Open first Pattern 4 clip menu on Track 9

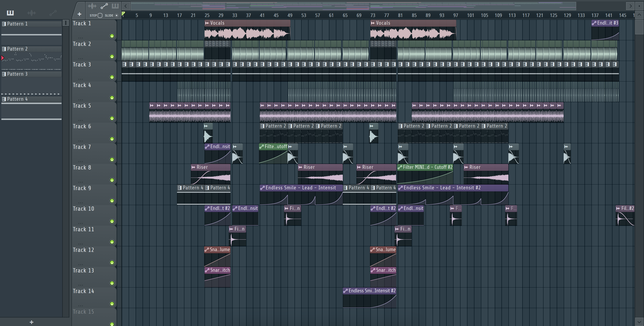(179, 188)
